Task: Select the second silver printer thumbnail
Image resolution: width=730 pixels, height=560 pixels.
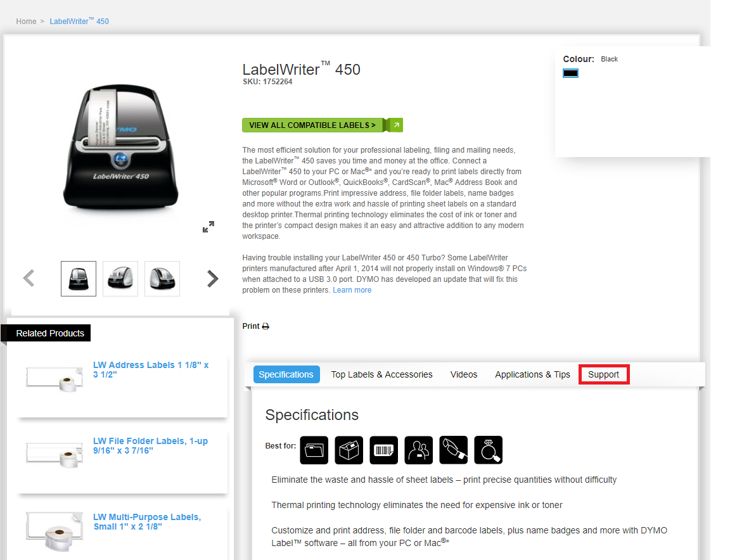Action: coord(120,279)
